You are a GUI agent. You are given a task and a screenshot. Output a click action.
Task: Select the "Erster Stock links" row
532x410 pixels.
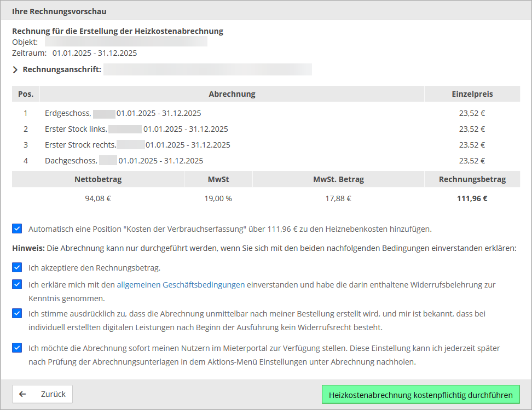(136, 130)
